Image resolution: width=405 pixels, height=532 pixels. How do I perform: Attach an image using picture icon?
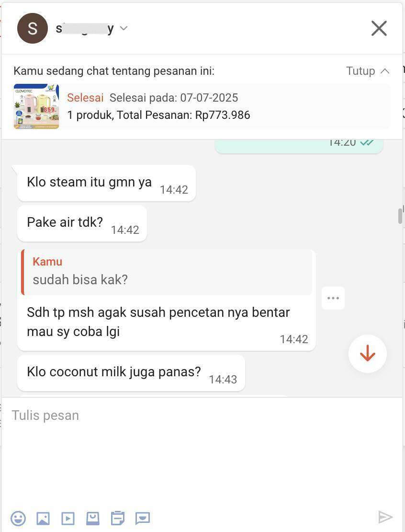tap(43, 518)
